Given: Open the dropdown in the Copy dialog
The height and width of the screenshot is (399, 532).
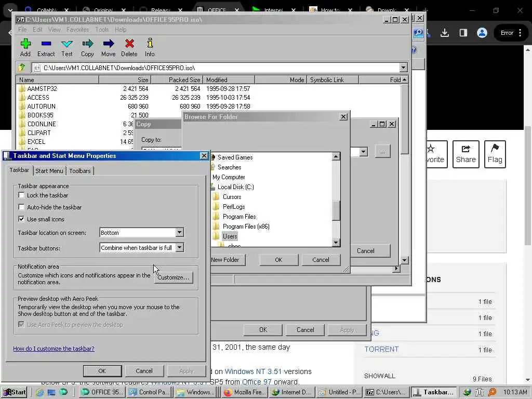Looking at the screenshot, I should click(x=363, y=151).
